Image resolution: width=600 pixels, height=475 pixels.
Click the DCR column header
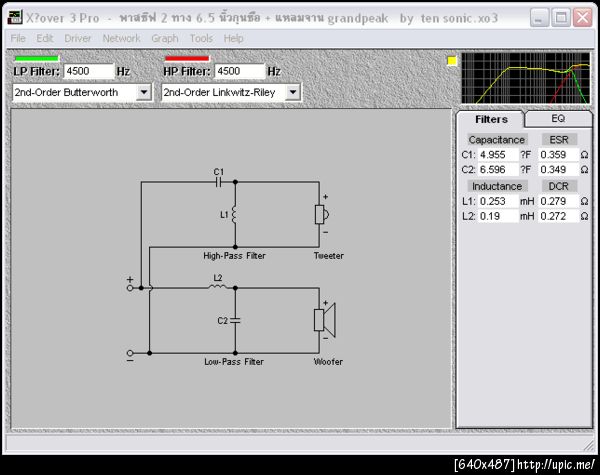click(x=559, y=186)
